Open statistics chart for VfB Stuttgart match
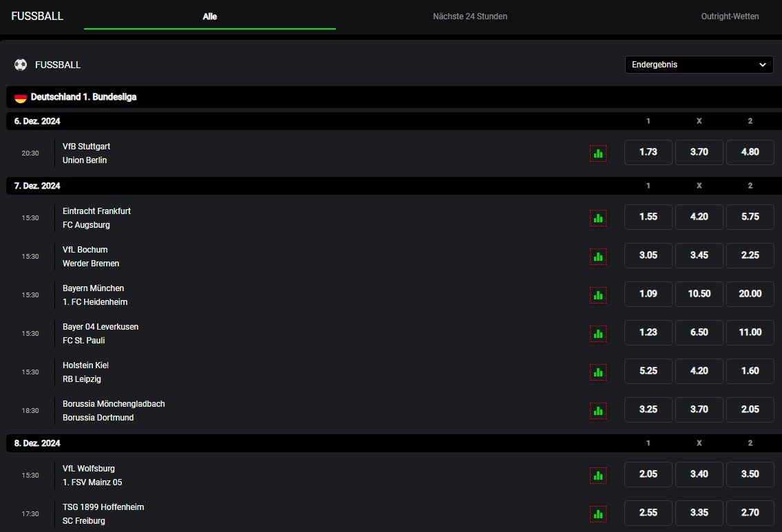This screenshot has height=532, width=782. click(x=598, y=153)
